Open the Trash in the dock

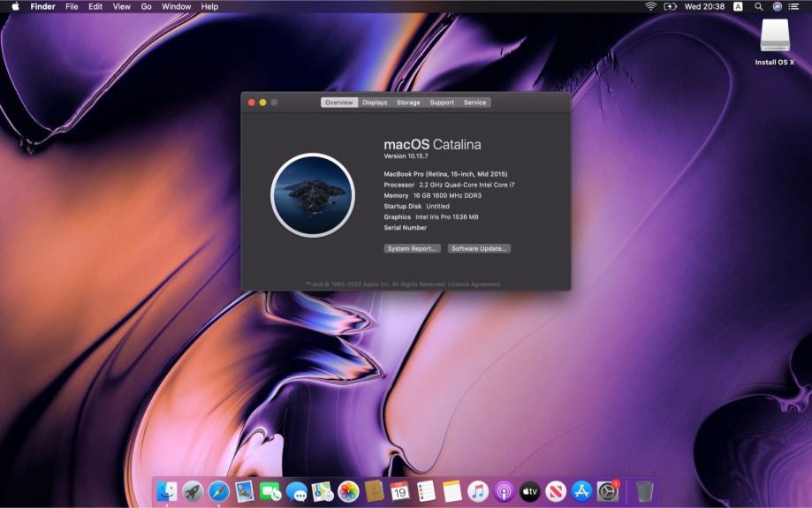(x=645, y=491)
